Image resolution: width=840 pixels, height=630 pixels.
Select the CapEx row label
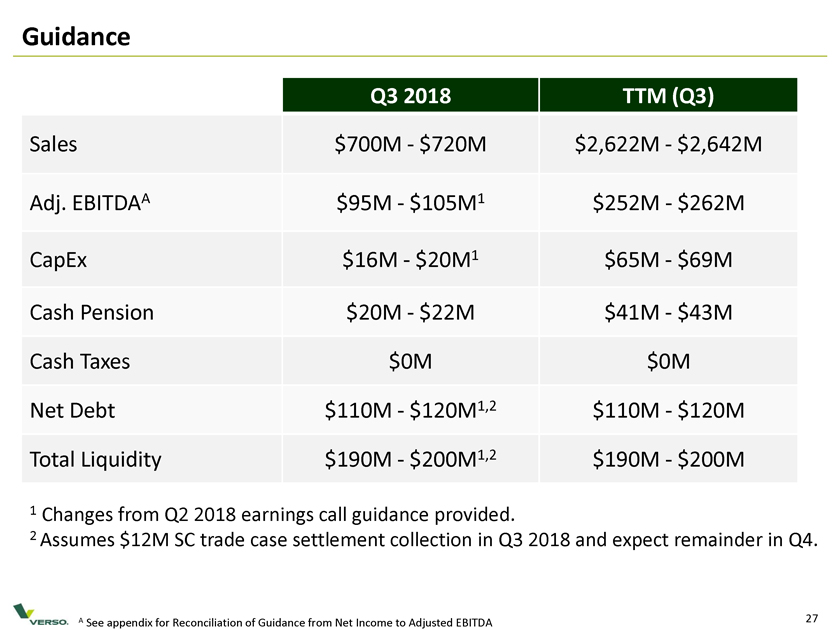(x=61, y=260)
